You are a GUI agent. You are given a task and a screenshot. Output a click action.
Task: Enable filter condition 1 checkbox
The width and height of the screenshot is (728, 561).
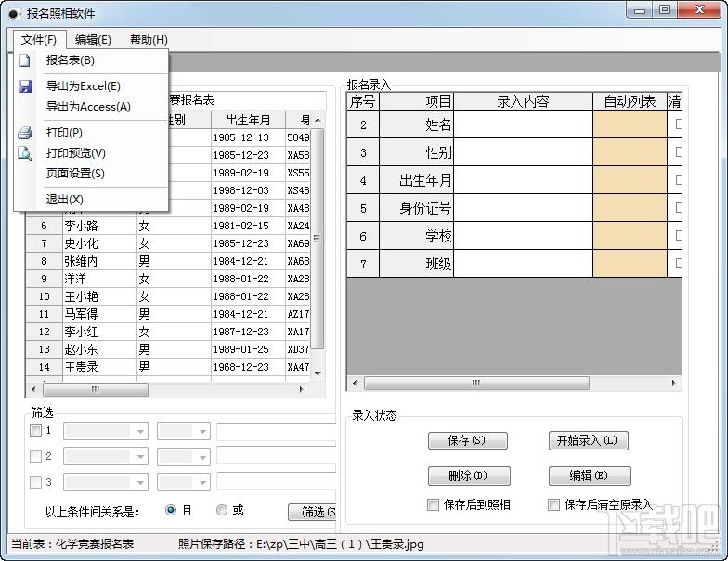pos(35,431)
